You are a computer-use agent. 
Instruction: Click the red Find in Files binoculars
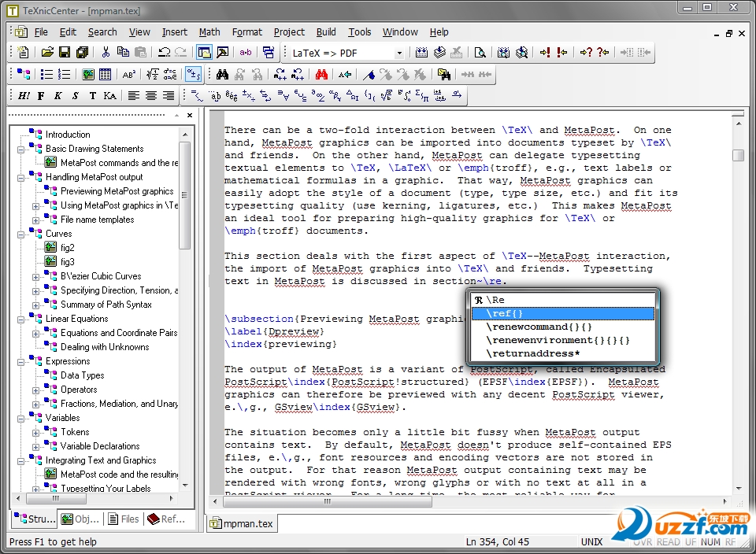tap(321, 75)
